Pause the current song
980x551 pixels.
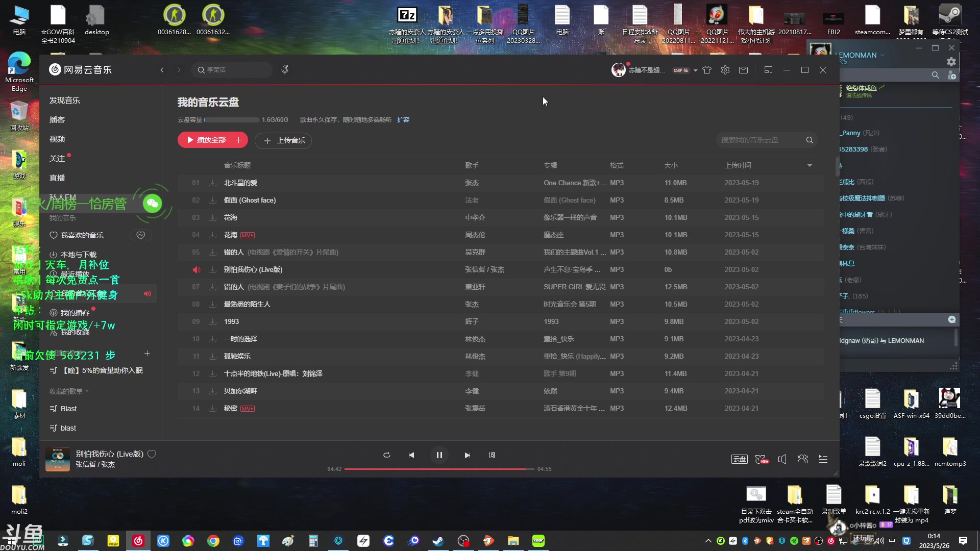[439, 455]
